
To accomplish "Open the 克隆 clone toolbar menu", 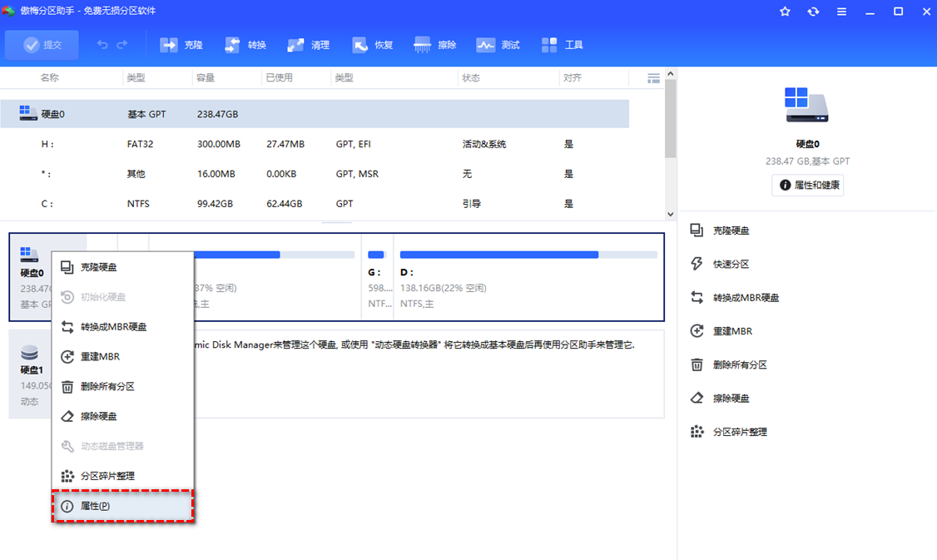I will click(x=181, y=45).
